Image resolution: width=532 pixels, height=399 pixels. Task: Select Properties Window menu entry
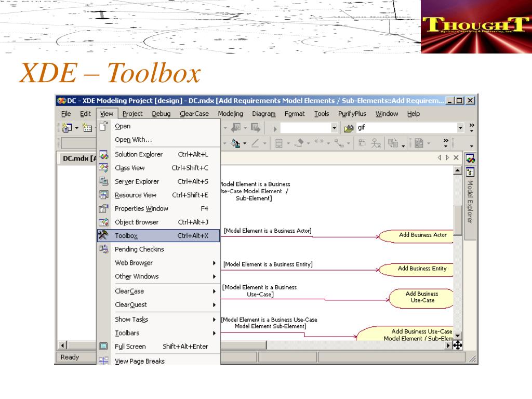(x=158, y=209)
